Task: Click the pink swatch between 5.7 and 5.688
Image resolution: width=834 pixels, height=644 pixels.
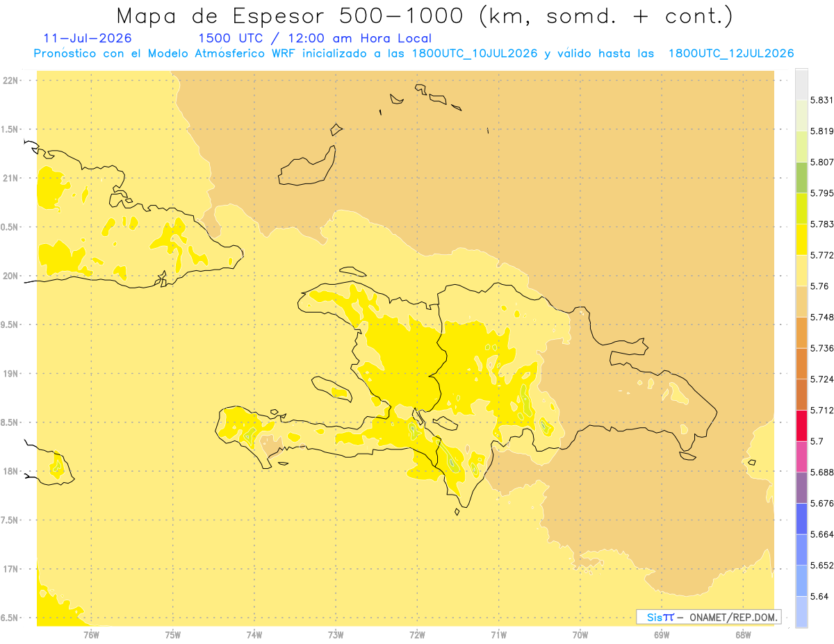Action: tap(801, 456)
